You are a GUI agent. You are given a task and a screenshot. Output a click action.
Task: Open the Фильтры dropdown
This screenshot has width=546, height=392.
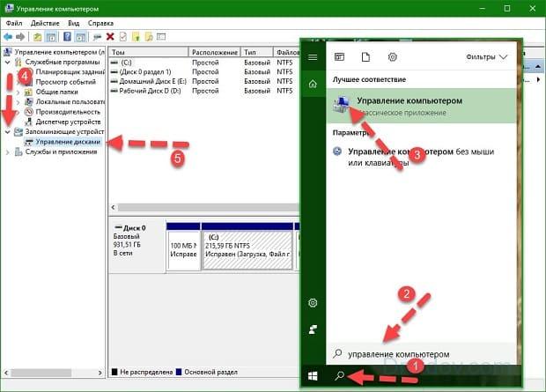click(x=486, y=56)
